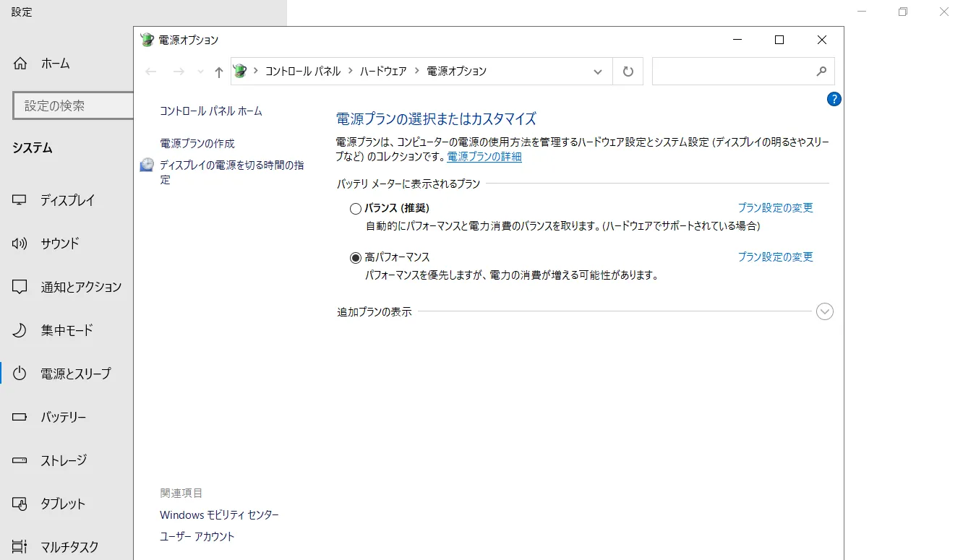This screenshot has width=963, height=560.
Task: Open 電源プランの作成
Action: (x=197, y=143)
